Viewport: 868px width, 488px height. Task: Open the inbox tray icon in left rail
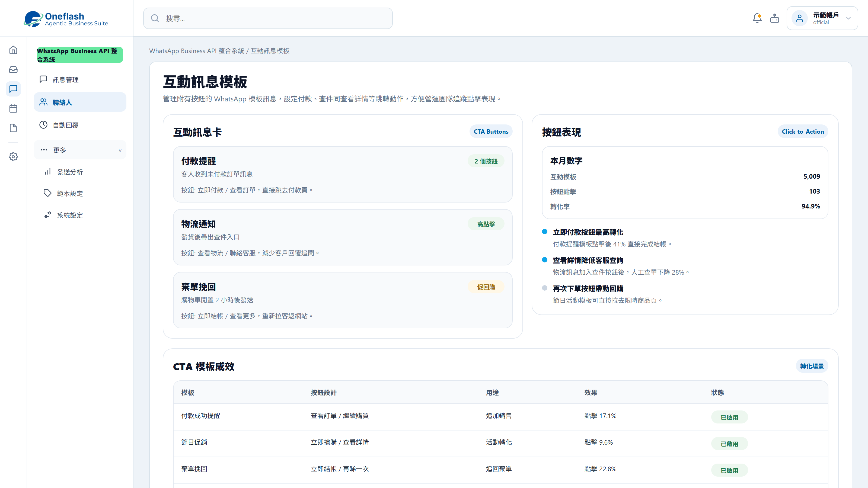coord(13,69)
